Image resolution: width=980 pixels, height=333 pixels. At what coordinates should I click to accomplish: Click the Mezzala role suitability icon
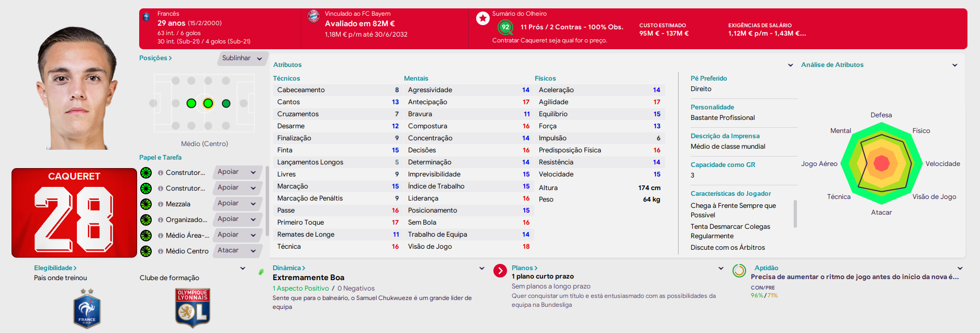(146, 204)
